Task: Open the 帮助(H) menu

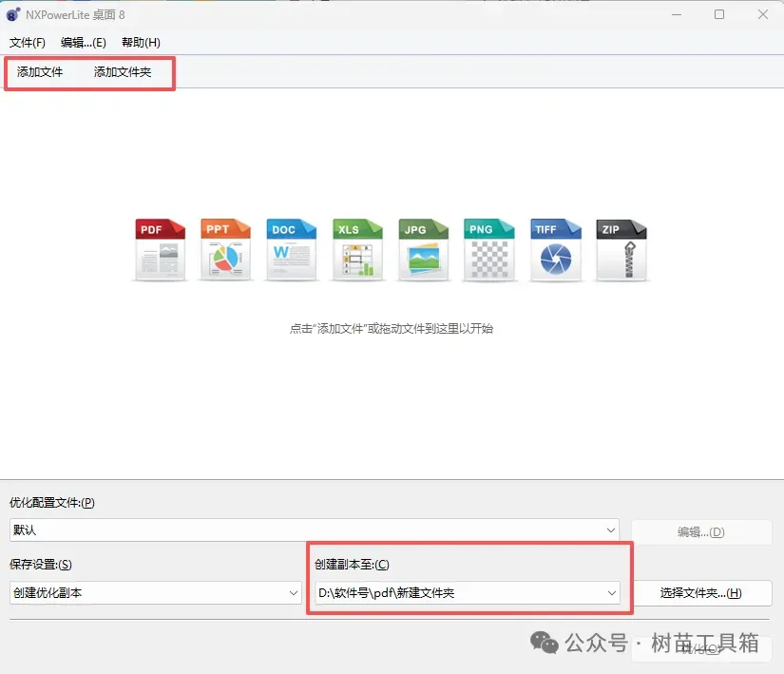Action: (141, 43)
